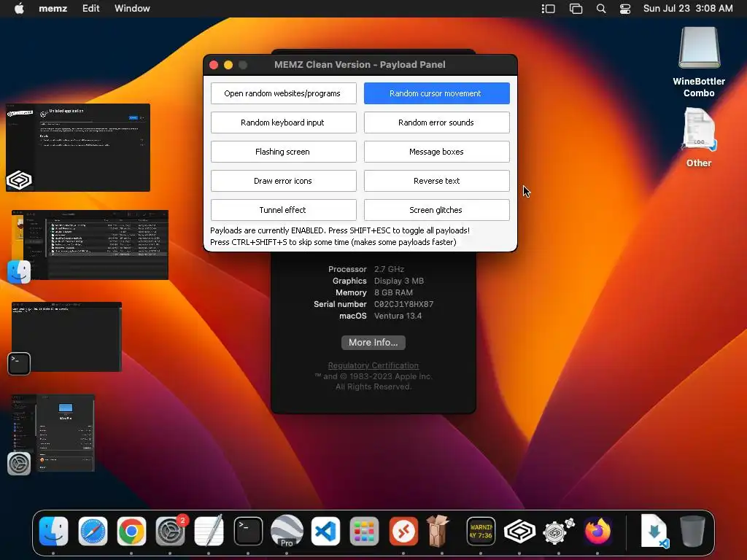Toggle Open random websites/programs payload
Screen dimensions: 747x560
284,93
